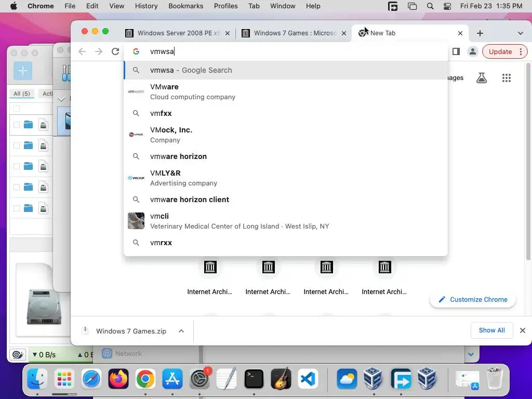The height and width of the screenshot is (399, 532).
Task: Open the Bookmarks menu
Action: click(185, 6)
